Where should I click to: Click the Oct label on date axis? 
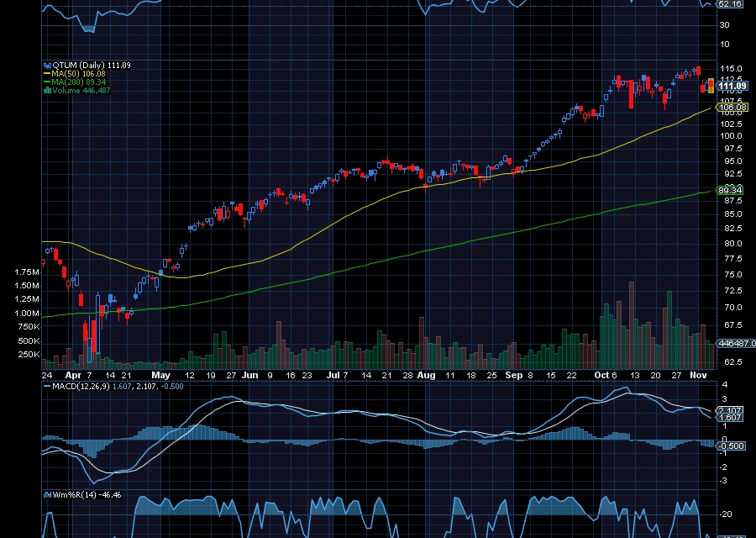[601, 376]
